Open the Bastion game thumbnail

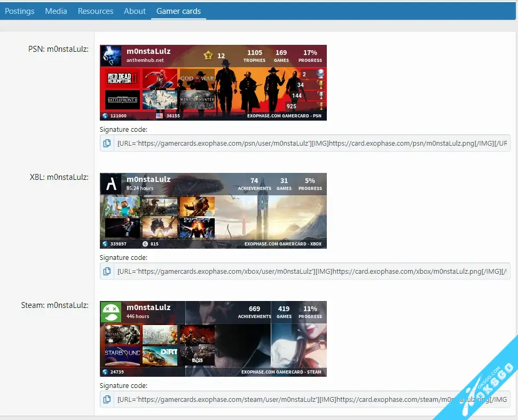point(160,335)
